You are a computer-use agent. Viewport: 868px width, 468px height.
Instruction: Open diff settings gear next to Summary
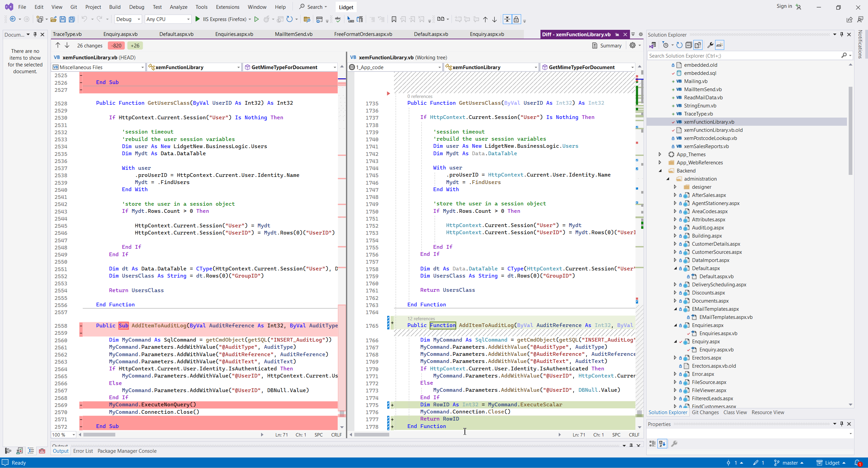click(x=632, y=45)
